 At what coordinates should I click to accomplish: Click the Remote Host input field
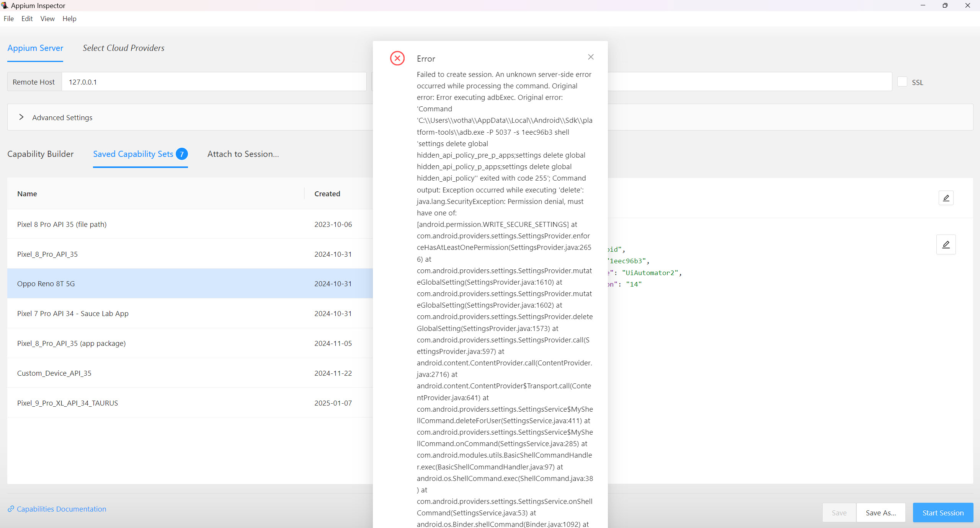(x=214, y=82)
